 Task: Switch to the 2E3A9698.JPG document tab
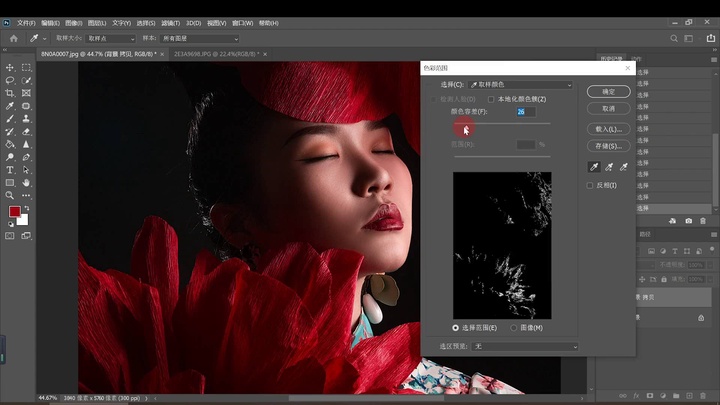pyautogui.click(x=214, y=54)
